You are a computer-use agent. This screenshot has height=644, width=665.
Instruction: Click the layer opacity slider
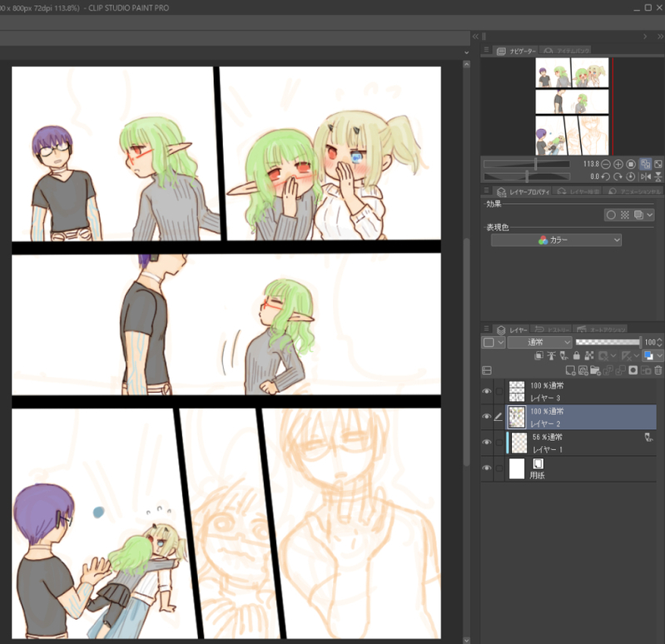pos(608,342)
